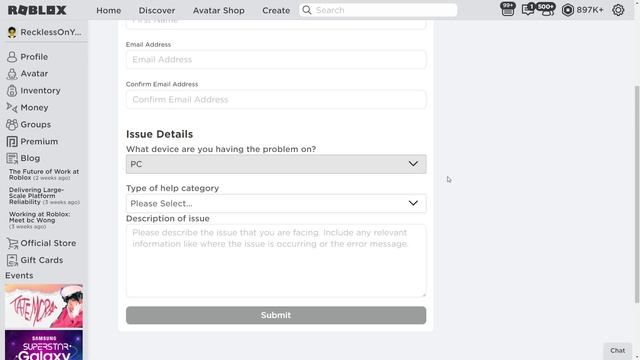Click the Robux coin icon
Image resolution: width=640 pixels, height=360 pixels.
pos(567,10)
